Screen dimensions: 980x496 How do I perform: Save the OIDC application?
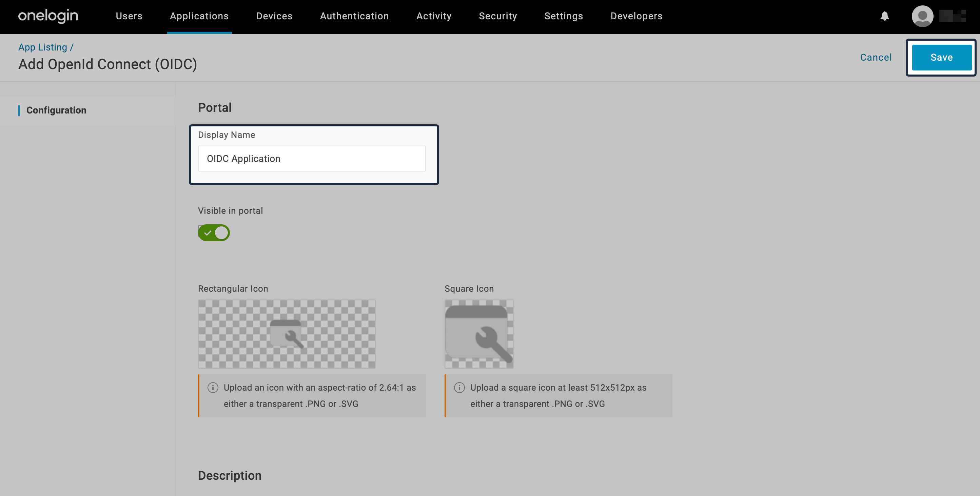(x=941, y=57)
